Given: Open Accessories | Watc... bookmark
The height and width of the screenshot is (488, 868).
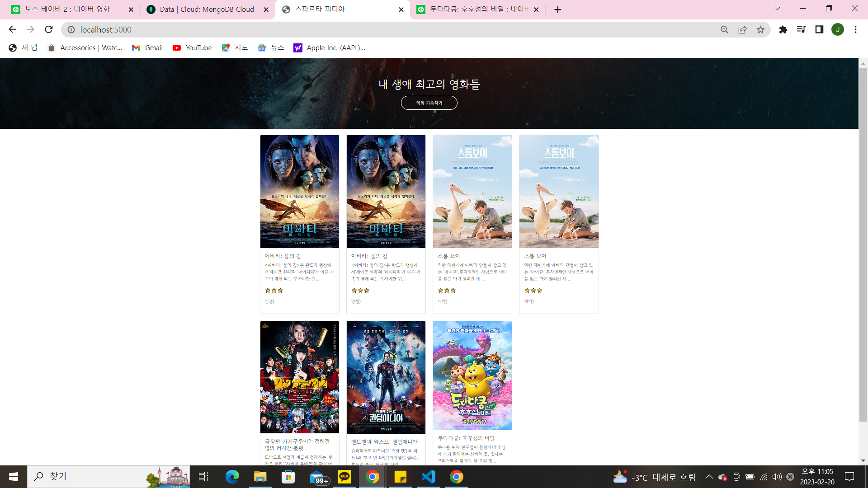Looking at the screenshot, I should pos(85,47).
